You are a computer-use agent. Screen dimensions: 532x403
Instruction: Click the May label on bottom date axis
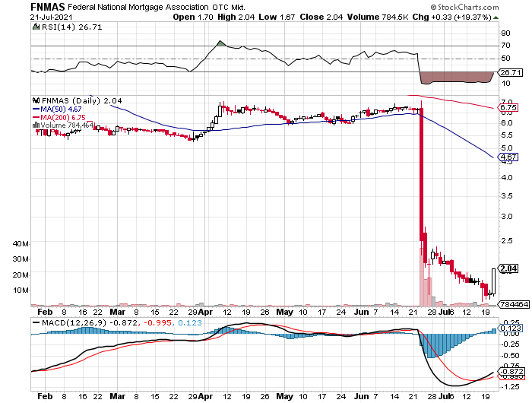pyautogui.click(x=284, y=396)
